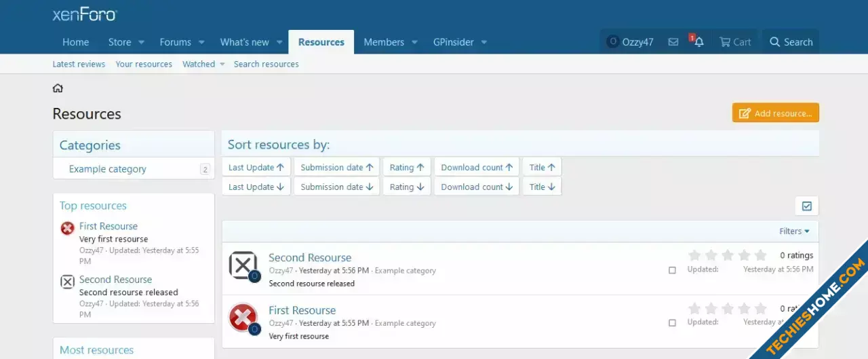Tick the First Resourse selection checkbox
This screenshot has height=359, width=868.
[x=672, y=323]
